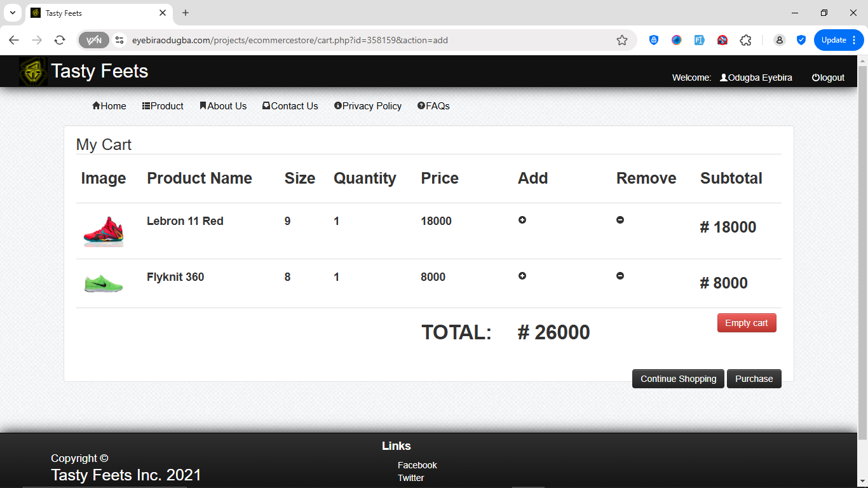This screenshot has width=868, height=488.
Task: Open the Facebook footer link
Action: point(417,465)
